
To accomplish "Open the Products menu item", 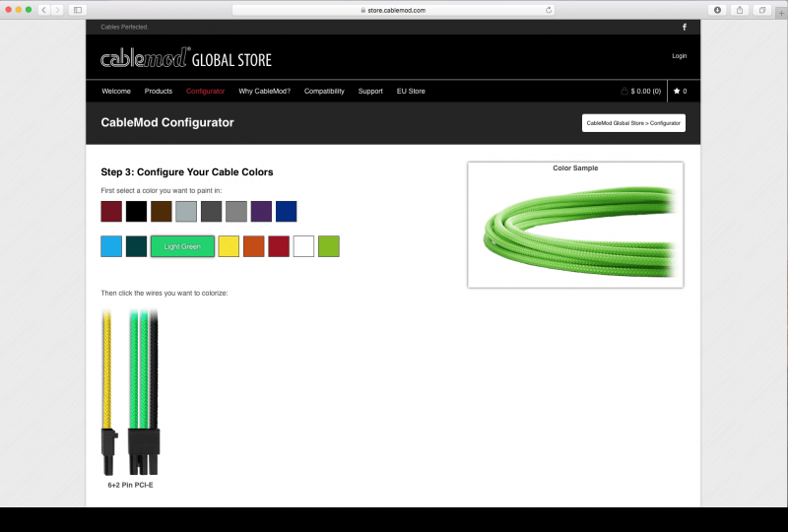I will point(159,91).
